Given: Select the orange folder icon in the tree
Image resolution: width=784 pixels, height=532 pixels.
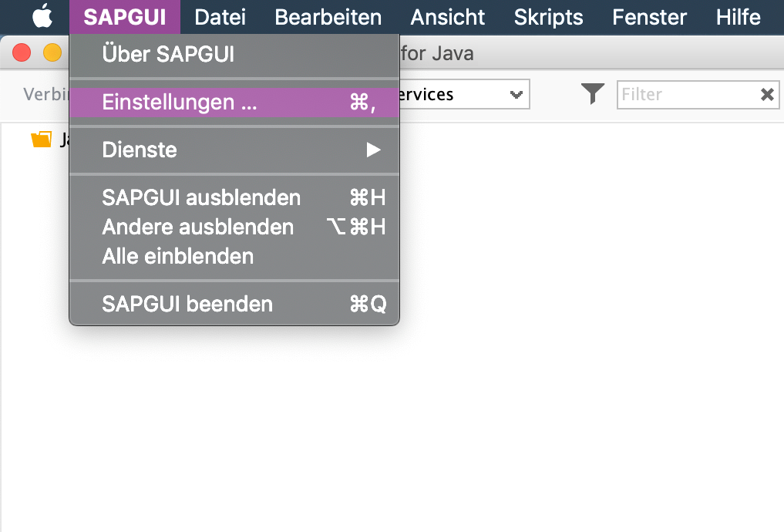Looking at the screenshot, I should coord(40,140).
